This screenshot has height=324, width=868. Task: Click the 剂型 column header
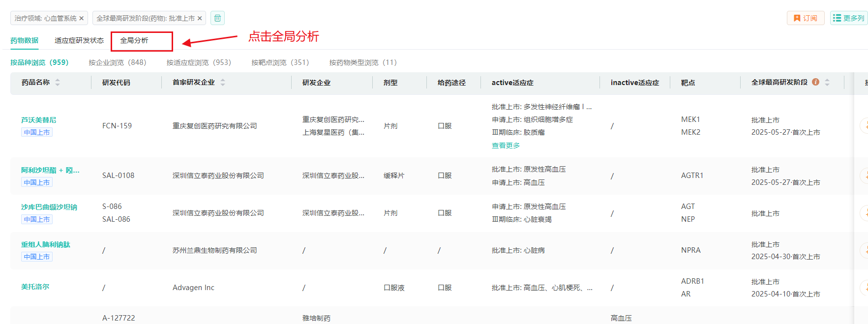(x=390, y=83)
